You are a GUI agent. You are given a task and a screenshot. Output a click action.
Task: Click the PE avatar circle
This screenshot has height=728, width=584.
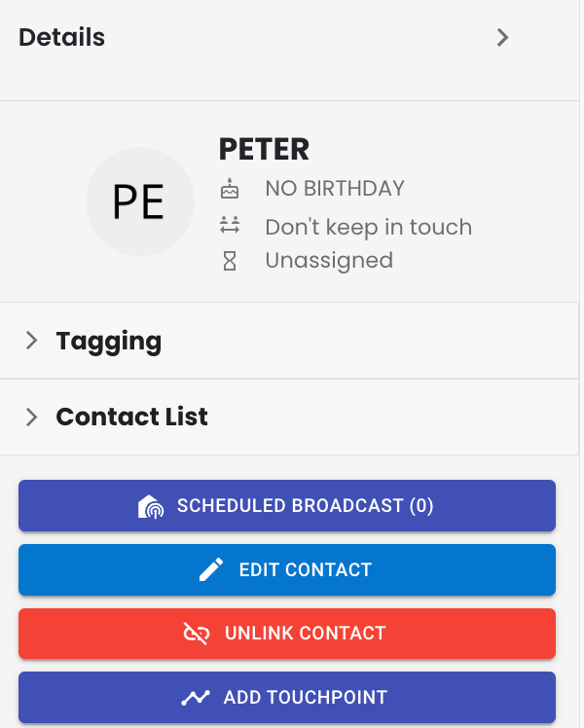140,201
